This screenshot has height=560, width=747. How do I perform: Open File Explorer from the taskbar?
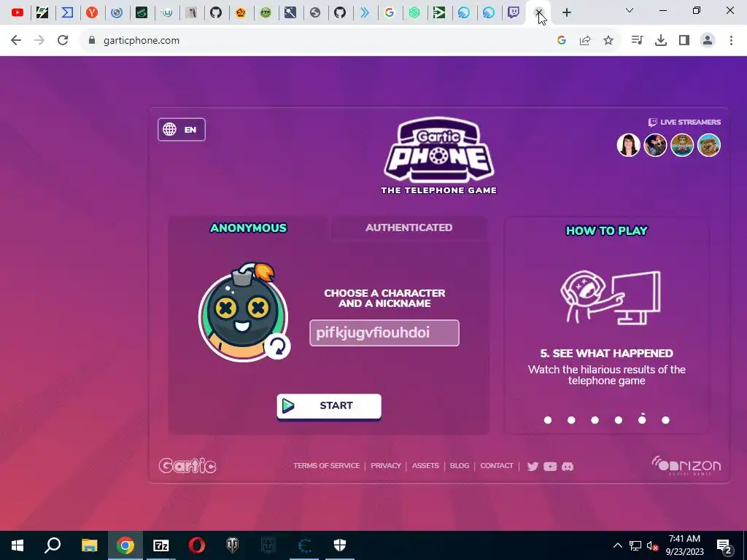click(x=89, y=545)
